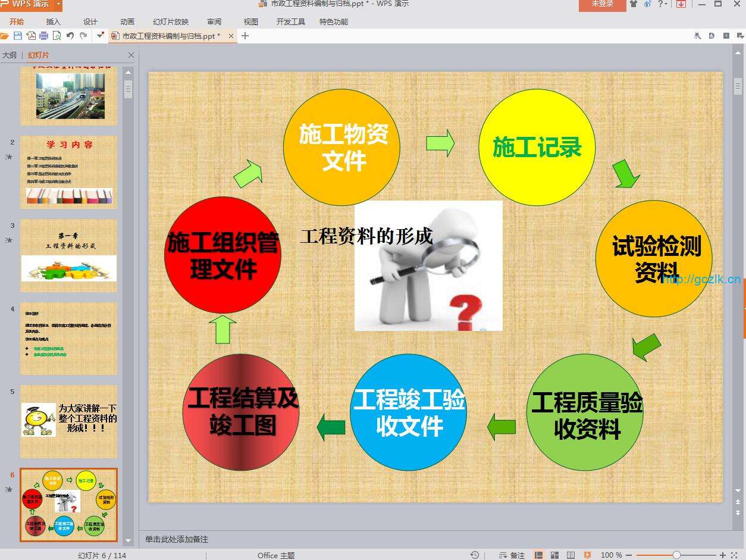The image size is (746, 560).
Task: Start slideshow from status bar play icon
Action: click(x=587, y=555)
